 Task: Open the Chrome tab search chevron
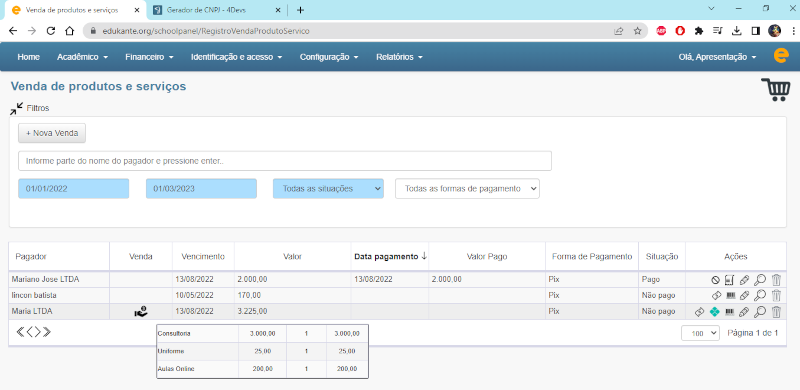tap(711, 9)
